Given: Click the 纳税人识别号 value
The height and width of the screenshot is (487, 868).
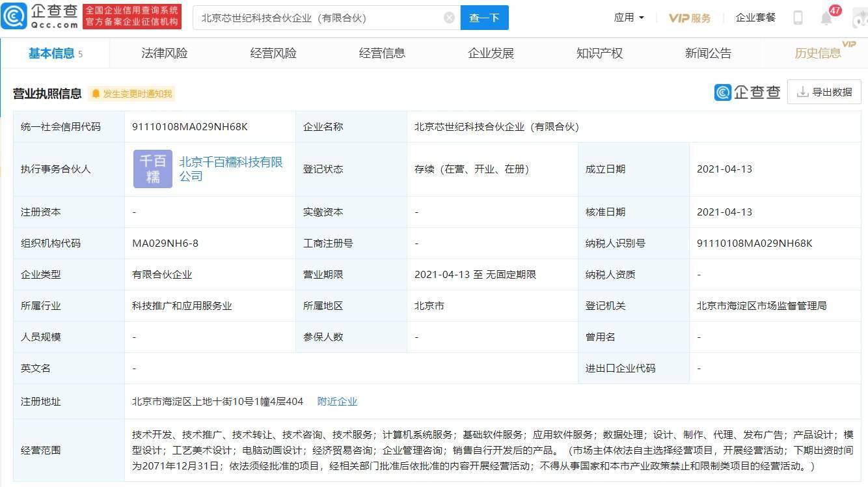Looking at the screenshot, I should click(755, 244).
